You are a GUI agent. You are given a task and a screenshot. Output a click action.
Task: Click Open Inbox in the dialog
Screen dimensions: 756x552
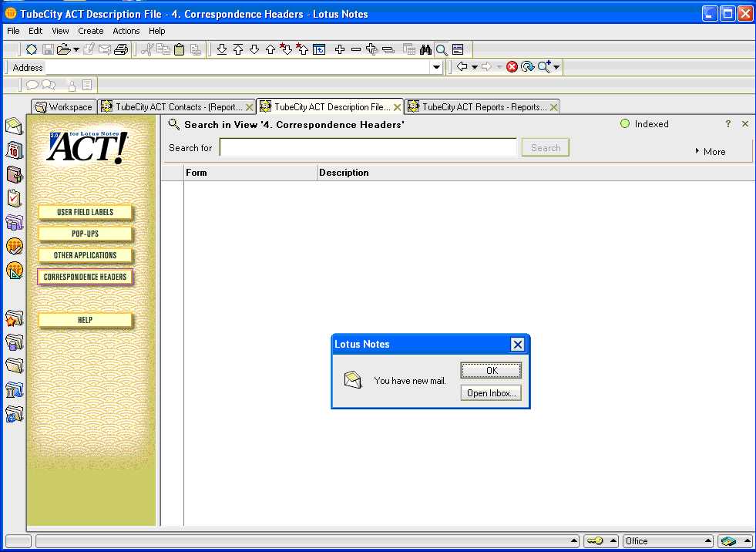(491, 392)
